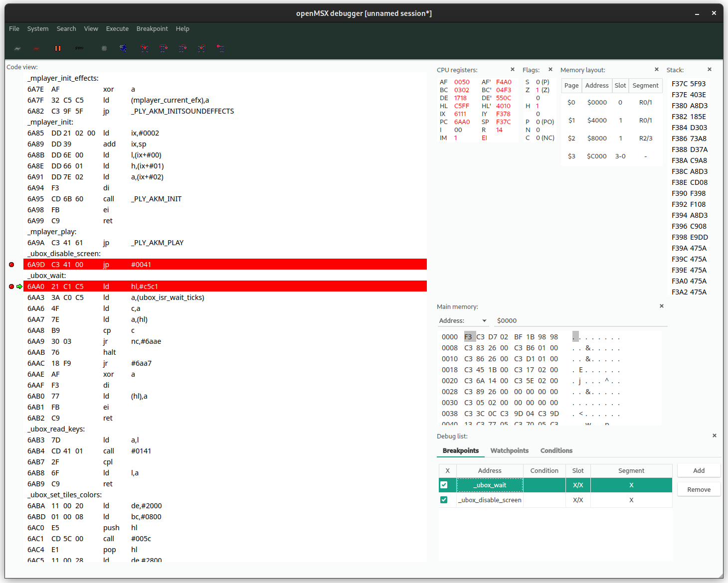Screen dimensions: 728x583
Task: Click the SP register value F37C
Action: pos(503,122)
